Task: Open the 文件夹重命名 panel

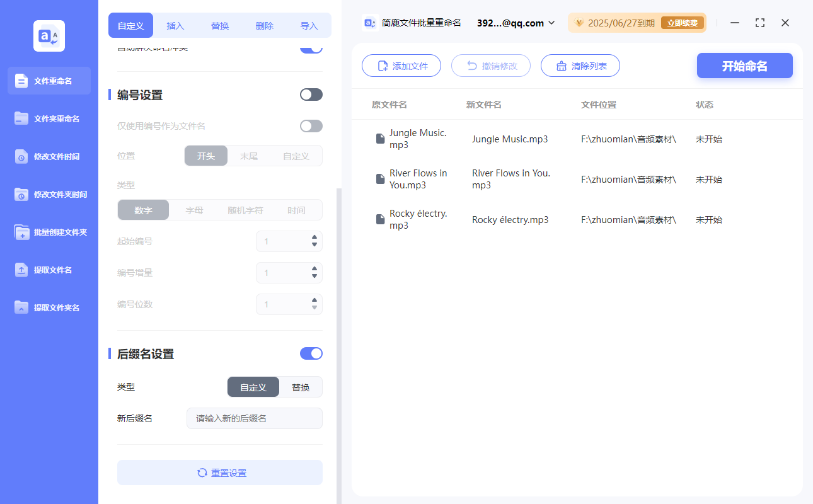Action: click(x=49, y=118)
